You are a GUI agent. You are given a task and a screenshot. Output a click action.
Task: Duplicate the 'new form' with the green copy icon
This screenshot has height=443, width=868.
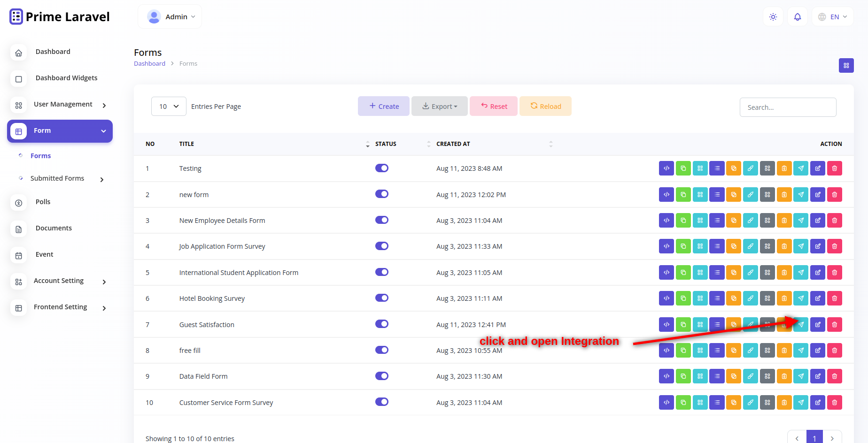coord(683,195)
